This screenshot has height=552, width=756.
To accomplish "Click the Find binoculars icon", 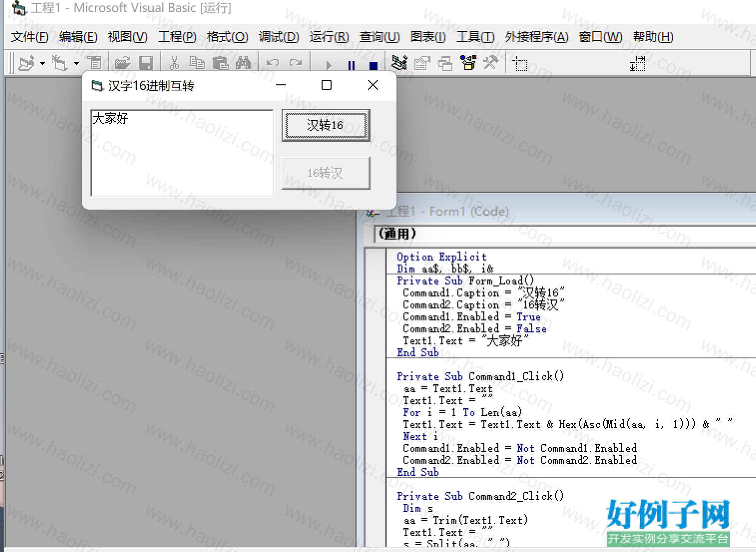I will tap(243, 63).
